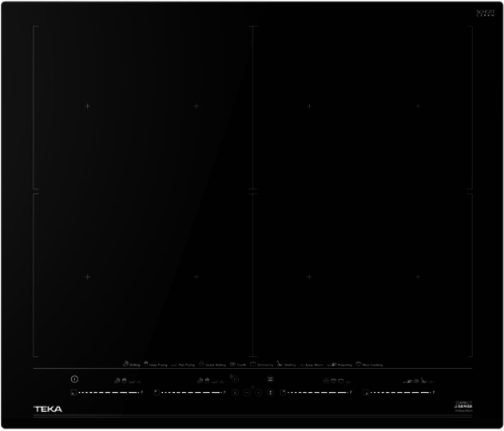Tap the Simmering function label
504x431 pixels.
coord(264,365)
